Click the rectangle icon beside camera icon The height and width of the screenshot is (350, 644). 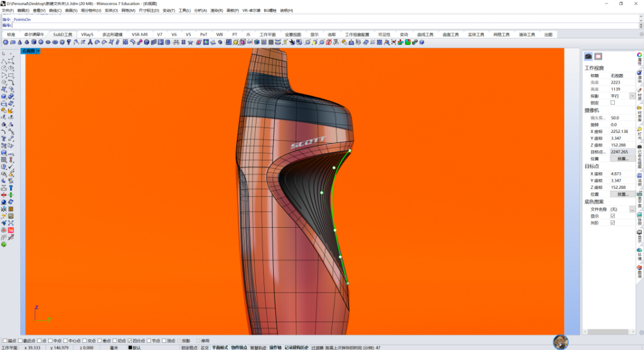click(x=598, y=56)
